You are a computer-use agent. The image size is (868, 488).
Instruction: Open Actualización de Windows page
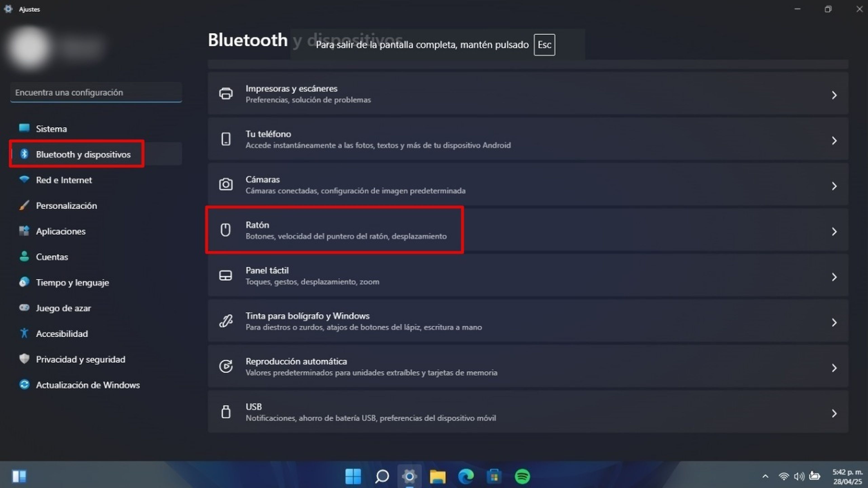click(x=88, y=385)
